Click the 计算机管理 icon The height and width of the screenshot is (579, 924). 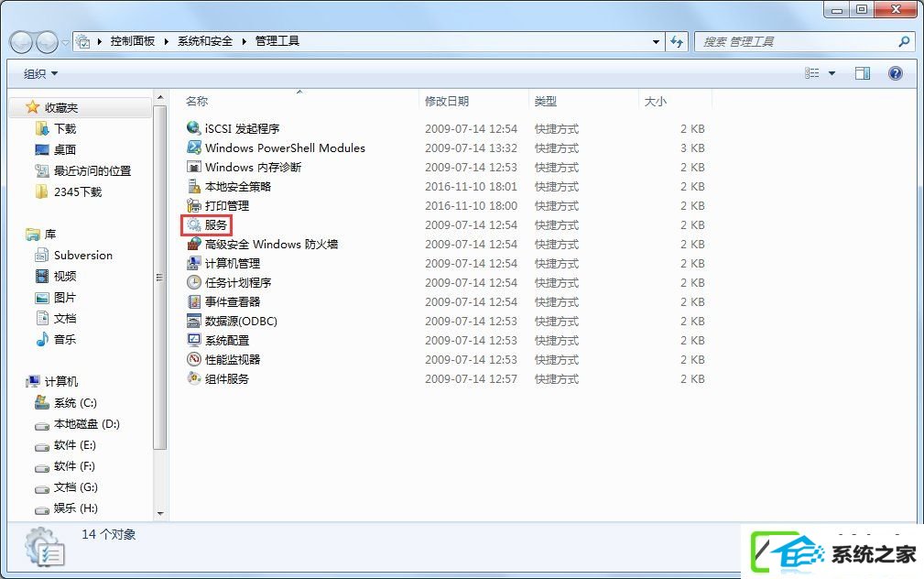(x=194, y=263)
